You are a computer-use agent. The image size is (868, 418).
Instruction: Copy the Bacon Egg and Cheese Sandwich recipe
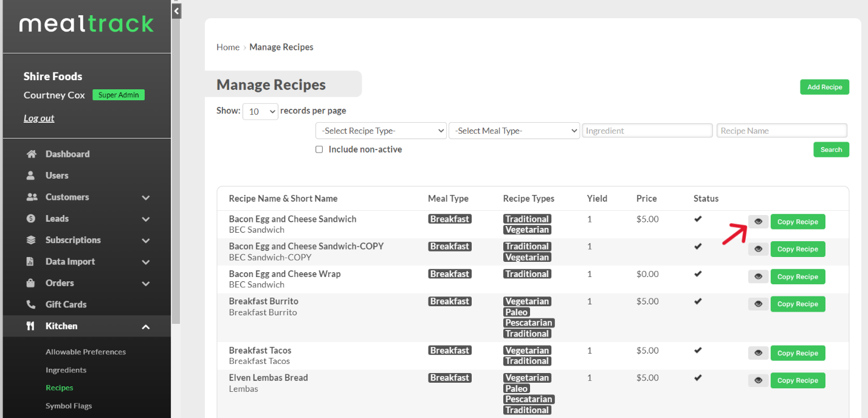797,222
